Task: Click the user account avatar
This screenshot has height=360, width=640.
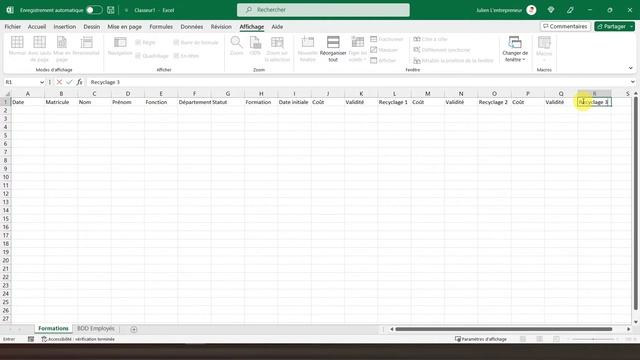Action: [531, 10]
